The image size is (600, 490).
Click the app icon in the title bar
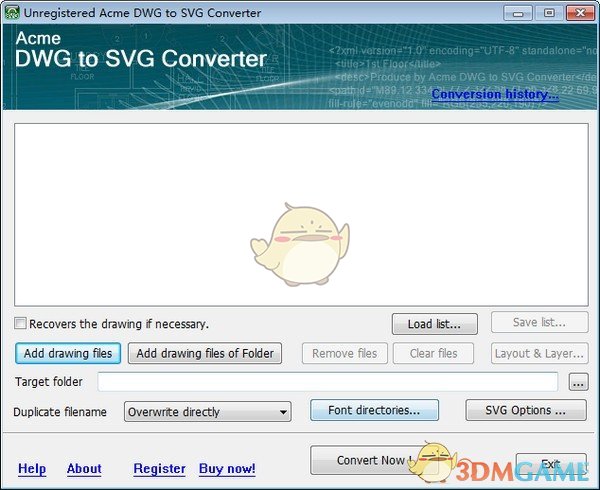pyautogui.click(x=12, y=12)
